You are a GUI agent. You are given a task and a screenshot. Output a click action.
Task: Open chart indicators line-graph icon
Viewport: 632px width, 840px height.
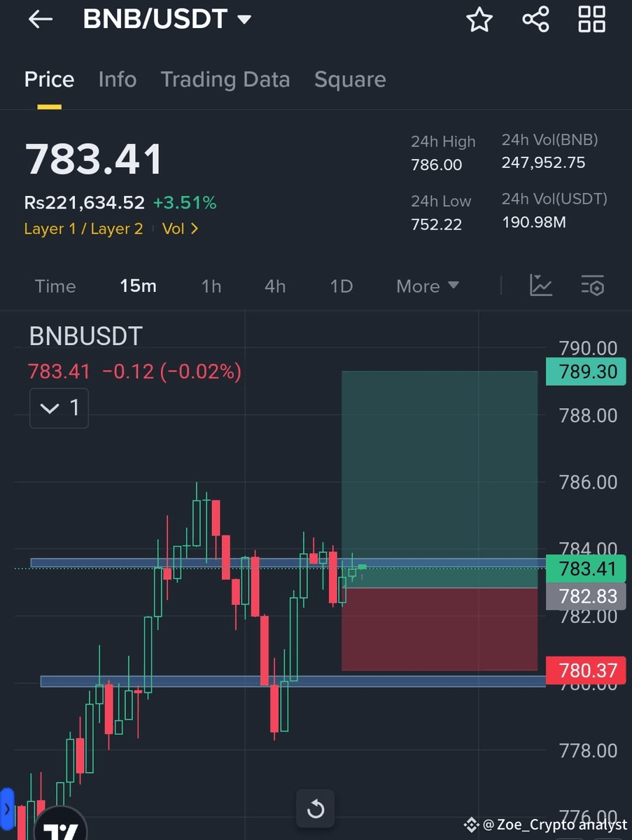coord(541,286)
